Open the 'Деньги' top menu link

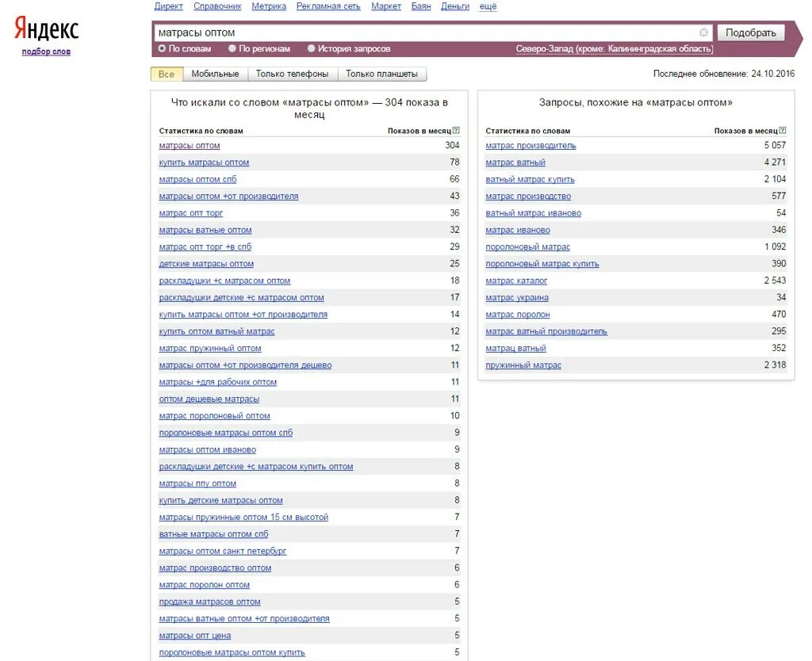coord(455,6)
